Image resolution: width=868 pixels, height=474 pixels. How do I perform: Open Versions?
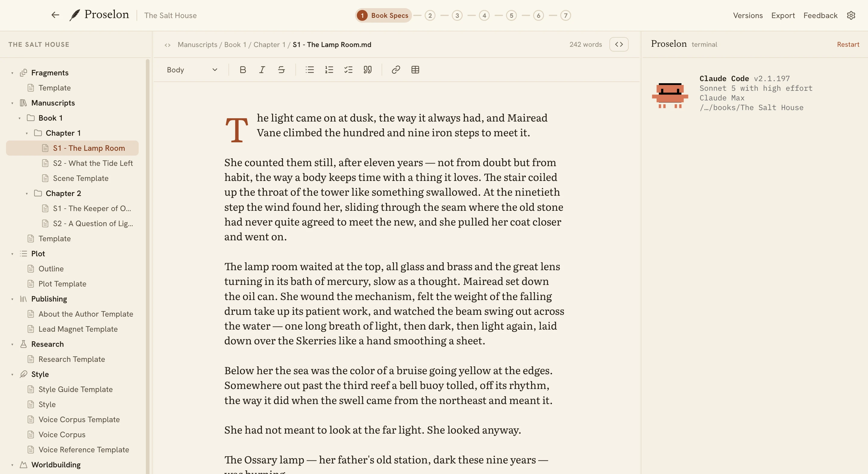pos(748,15)
